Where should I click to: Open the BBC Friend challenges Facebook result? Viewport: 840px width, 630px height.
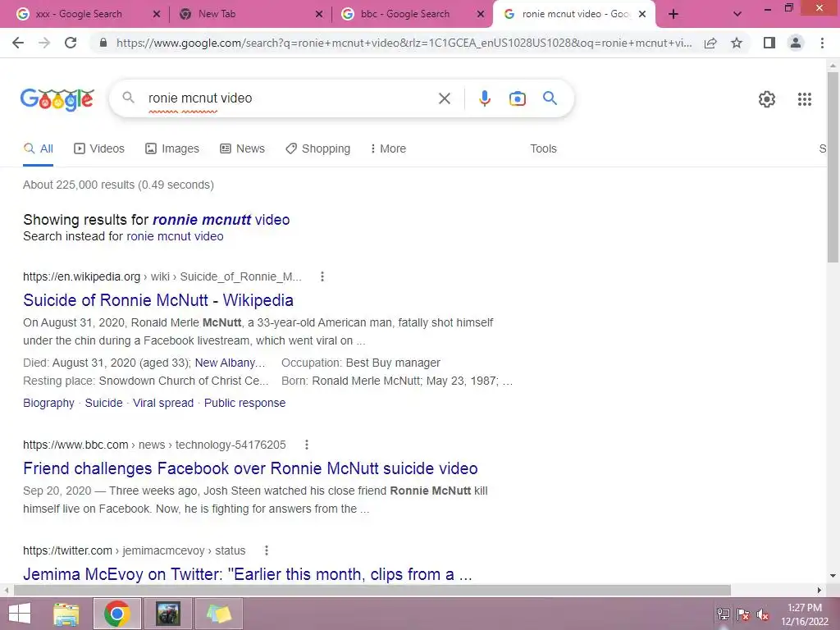[x=250, y=468]
